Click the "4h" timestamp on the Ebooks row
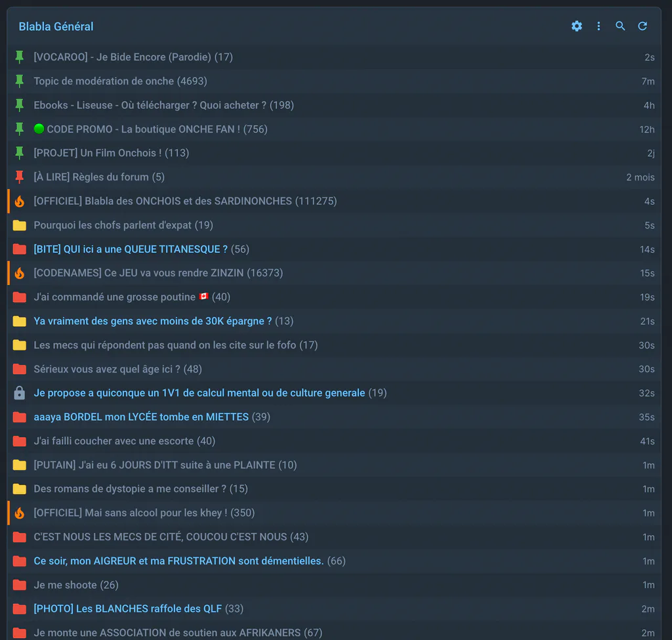Viewport: 672px width, 640px height. coord(649,105)
